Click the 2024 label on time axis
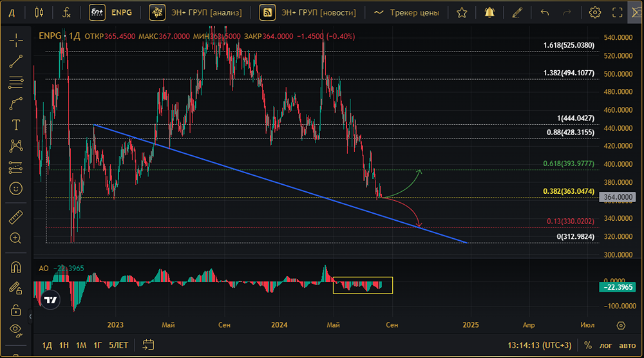Screen dimensions: 644x358 click(x=279, y=325)
